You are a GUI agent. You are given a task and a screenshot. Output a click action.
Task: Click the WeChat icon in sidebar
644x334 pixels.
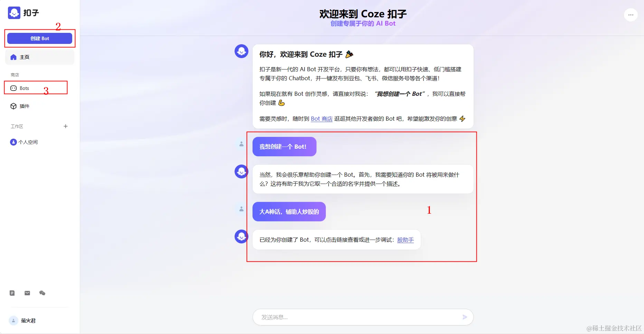[42, 293]
